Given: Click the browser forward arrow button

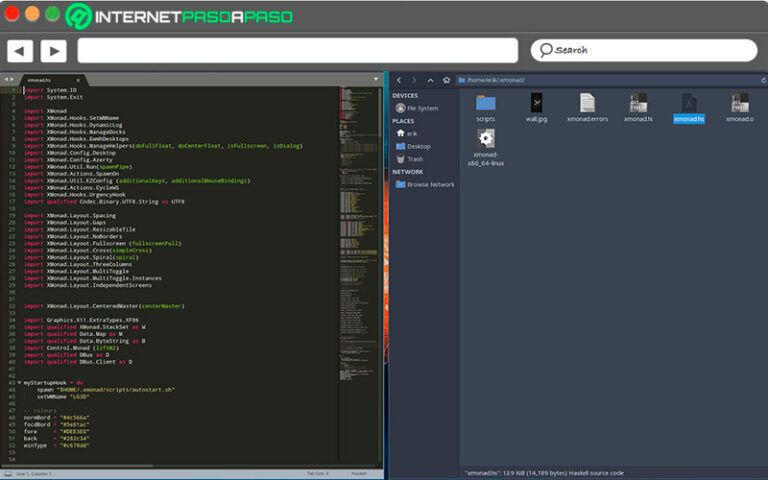Looking at the screenshot, I should coord(53,50).
